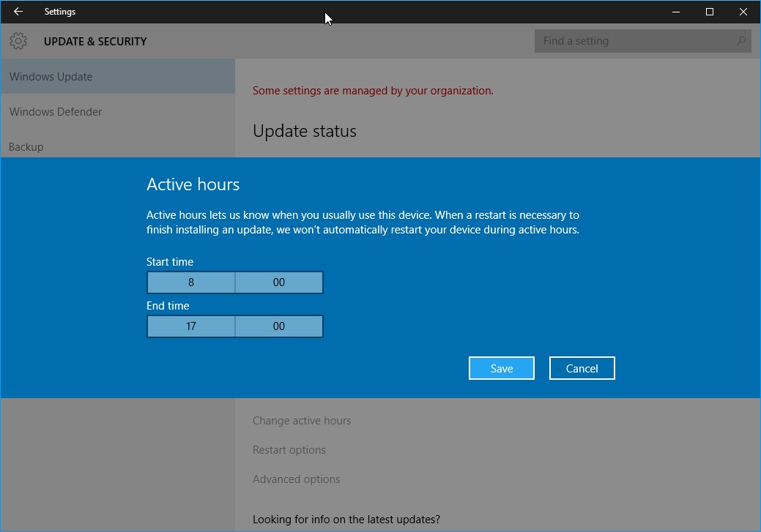Viewport: 761px width, 532px height.
Task: Open Backup in the sidebar
Action: click(117, 146)
